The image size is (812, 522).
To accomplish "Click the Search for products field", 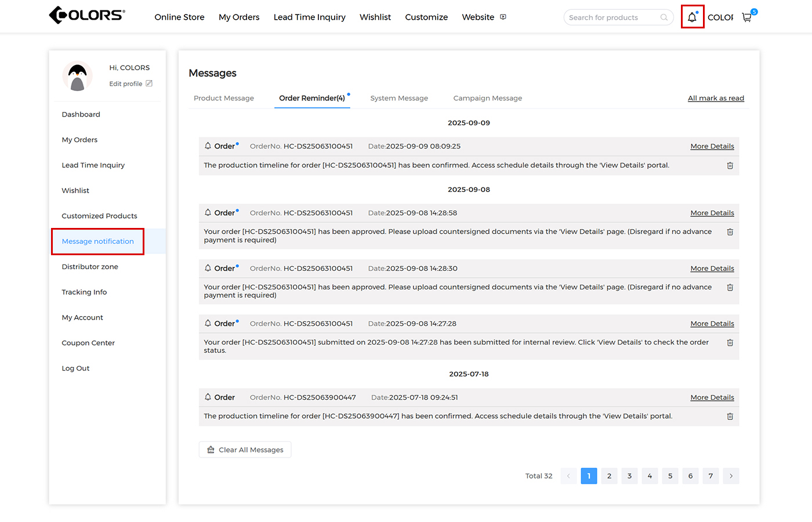I will 612,17.
